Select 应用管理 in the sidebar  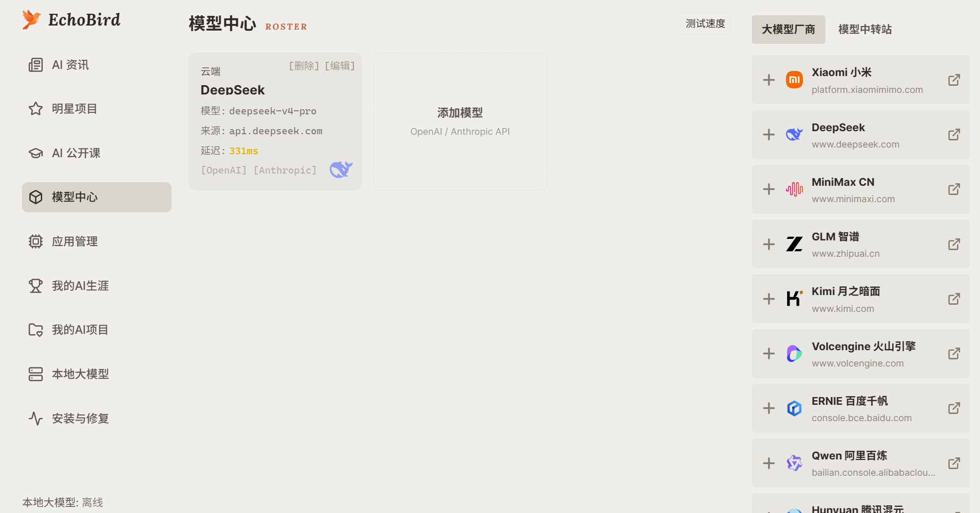tap(96, 241)
